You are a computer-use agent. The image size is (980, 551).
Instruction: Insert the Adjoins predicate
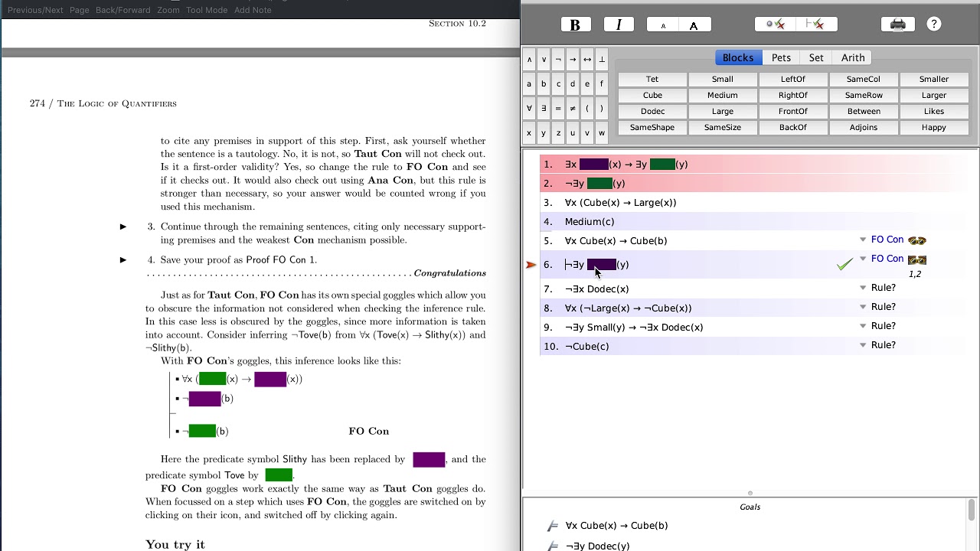(864, 128)
